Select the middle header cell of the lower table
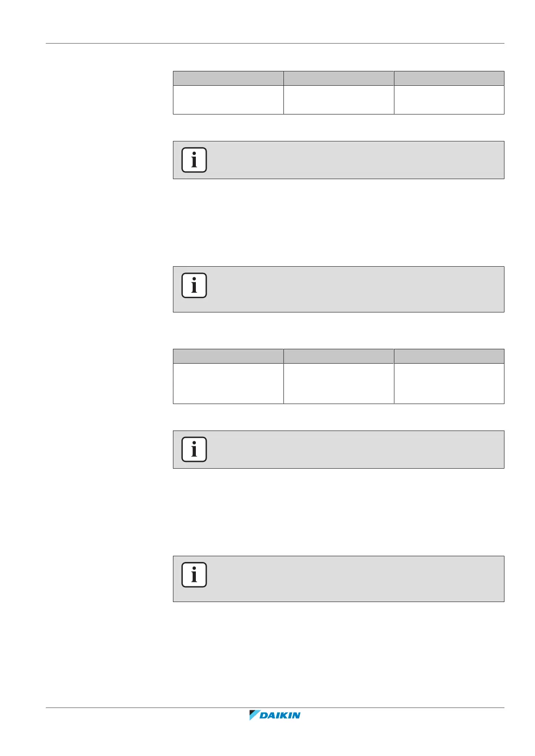Viewport: 535px width, 756px height. (339, 356)
